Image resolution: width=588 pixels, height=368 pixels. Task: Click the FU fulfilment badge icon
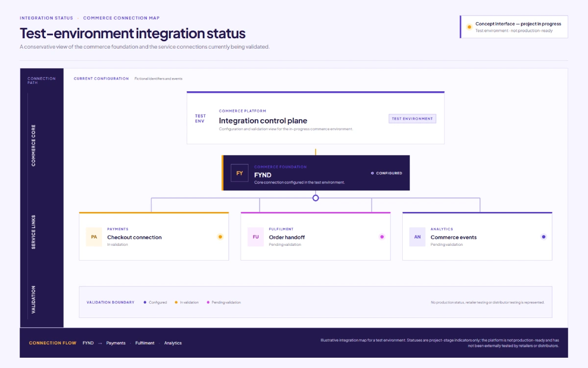[x=256, y=237]
